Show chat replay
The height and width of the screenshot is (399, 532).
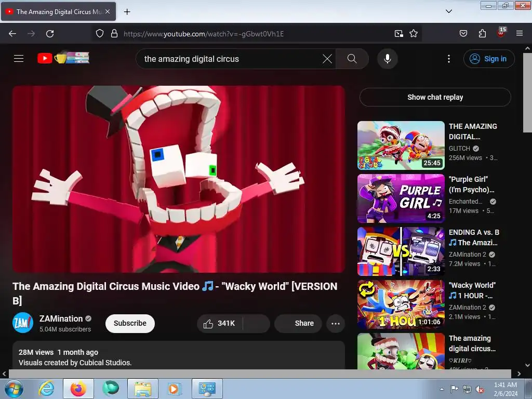pos(435,97)
